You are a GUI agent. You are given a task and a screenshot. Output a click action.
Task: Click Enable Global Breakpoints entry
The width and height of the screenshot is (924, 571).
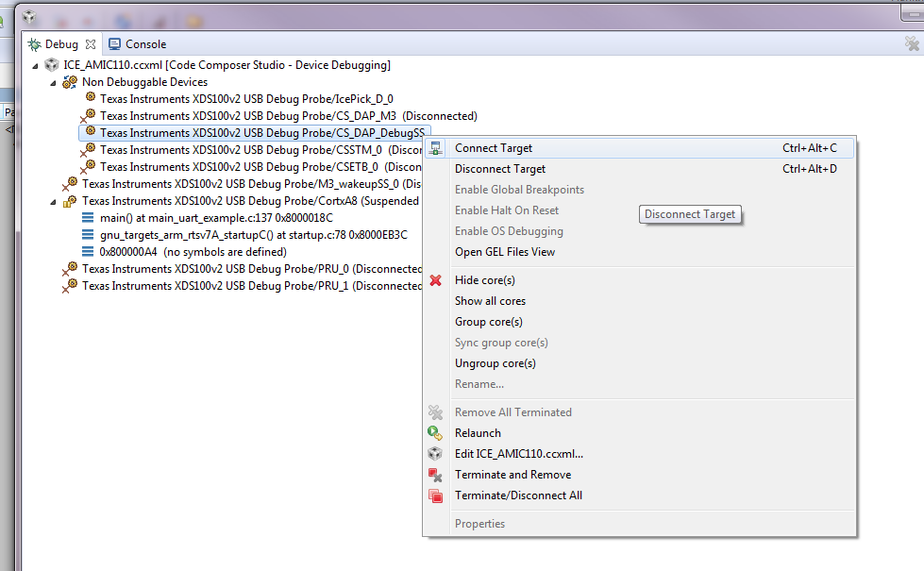tap(639, 189)
